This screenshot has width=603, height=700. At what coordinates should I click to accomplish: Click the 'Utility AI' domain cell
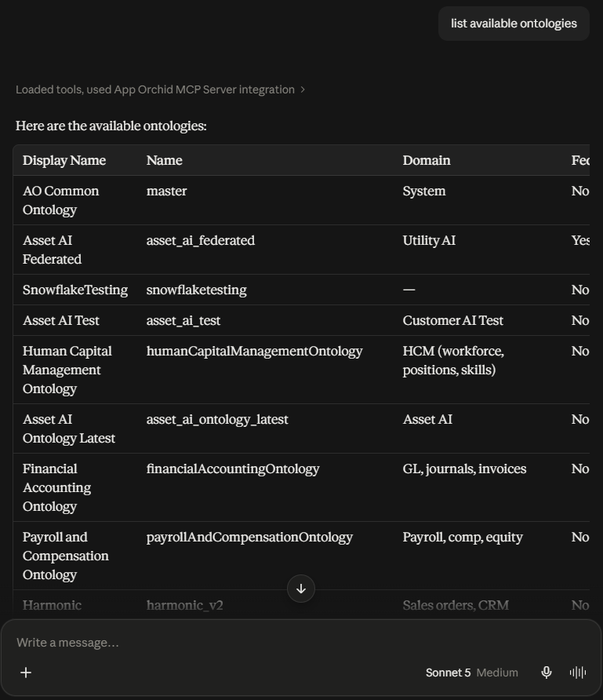click(x=429, y=241)
